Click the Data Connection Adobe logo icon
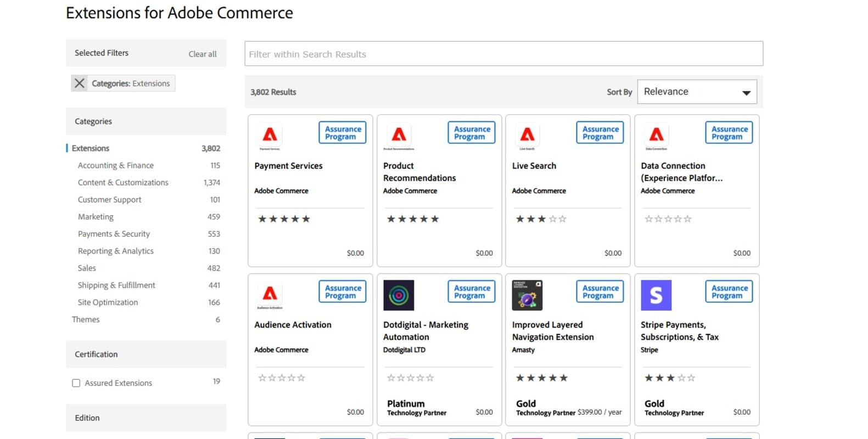 pyautogui.click(x=656, y=135)
